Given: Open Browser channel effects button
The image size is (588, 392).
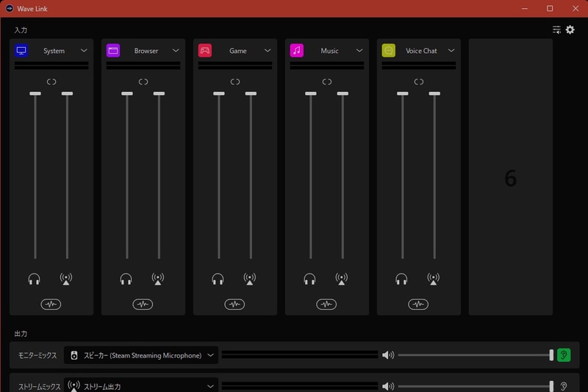Looking at the screenshot, I should (x=143, y=304).
